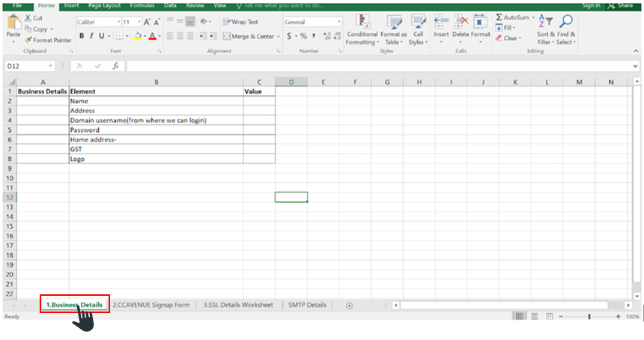Viewport: 644px width, 340px height.
Task: Add a new sheet with plus icon
Action: click(x=349, y=306)
